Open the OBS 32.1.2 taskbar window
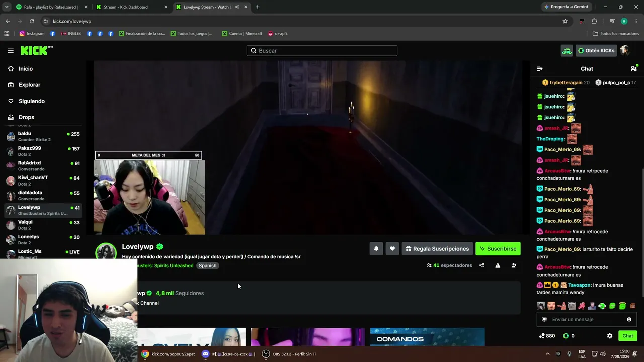 pyautogui.click(x=289, y=354)
